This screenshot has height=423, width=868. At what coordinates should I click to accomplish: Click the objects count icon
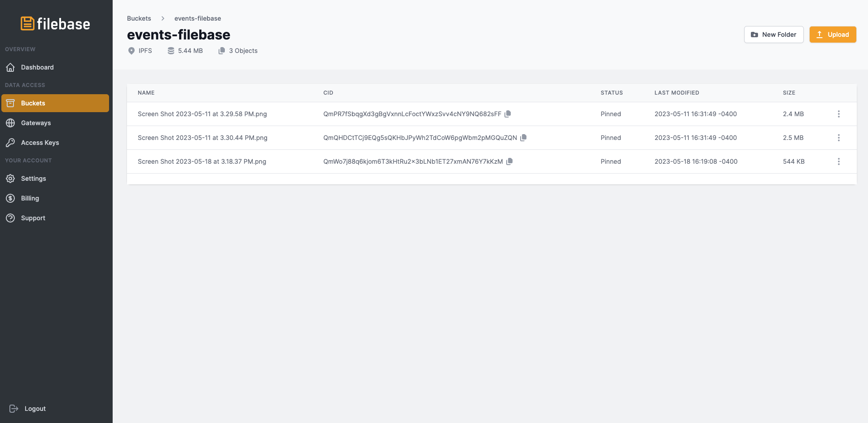pos(222,51)
